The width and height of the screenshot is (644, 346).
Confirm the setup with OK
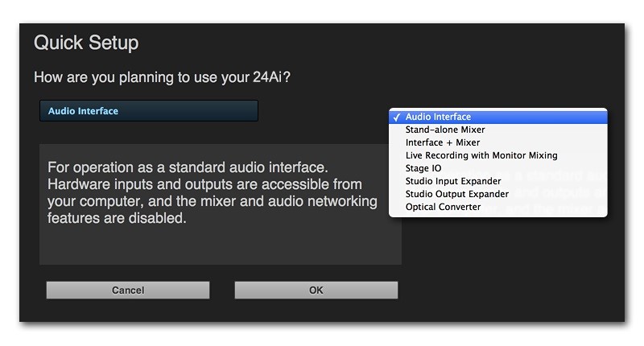[x=316, y=290]
